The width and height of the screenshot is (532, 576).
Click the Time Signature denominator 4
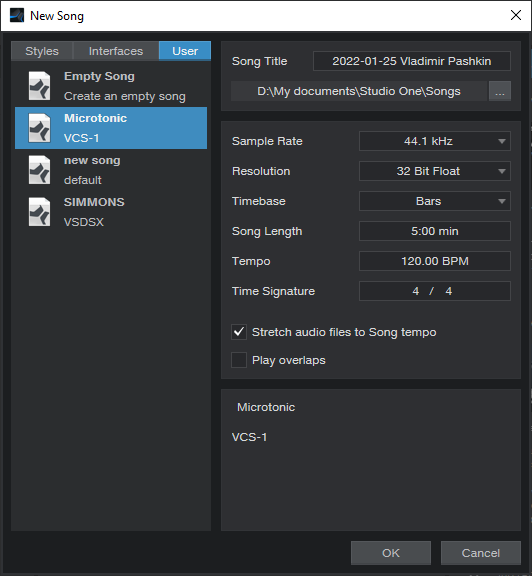[x=449, y=291]
